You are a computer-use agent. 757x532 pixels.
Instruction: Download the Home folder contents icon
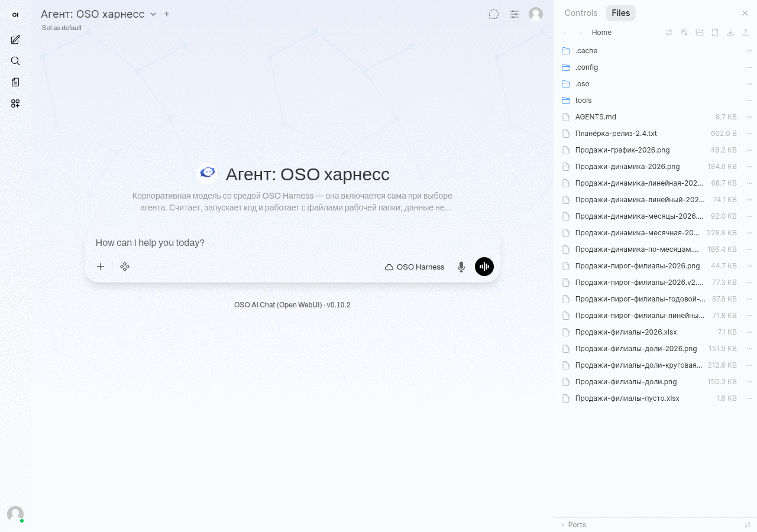(730, 33)
